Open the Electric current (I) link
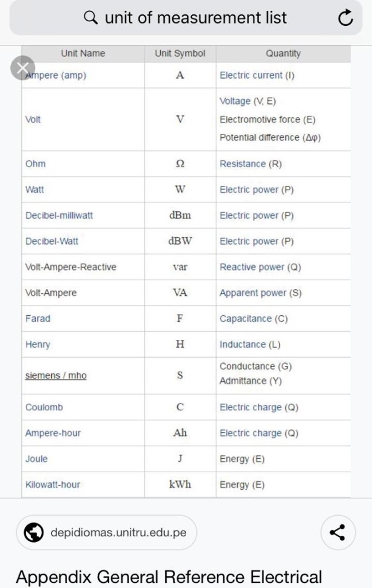 click(257, 75)
